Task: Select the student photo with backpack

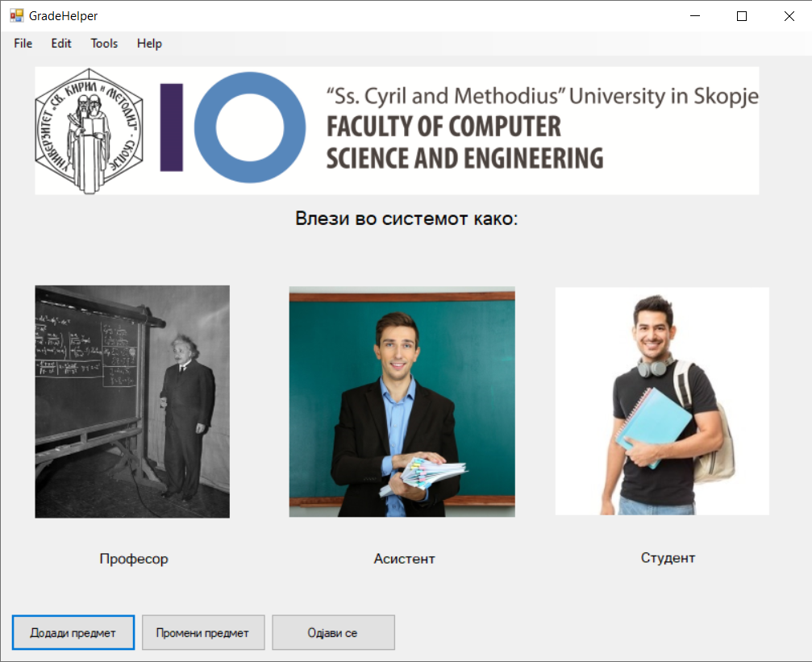Action: click(662, 401)
